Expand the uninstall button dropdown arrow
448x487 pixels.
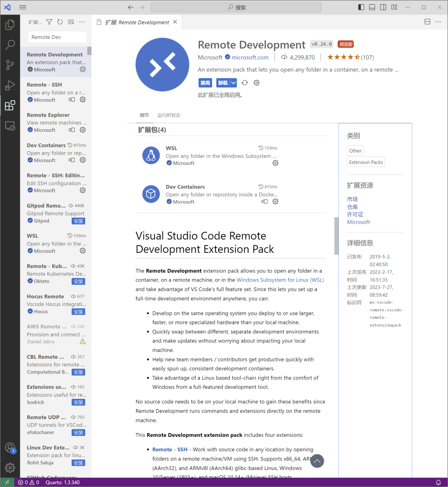click(233, 83)
